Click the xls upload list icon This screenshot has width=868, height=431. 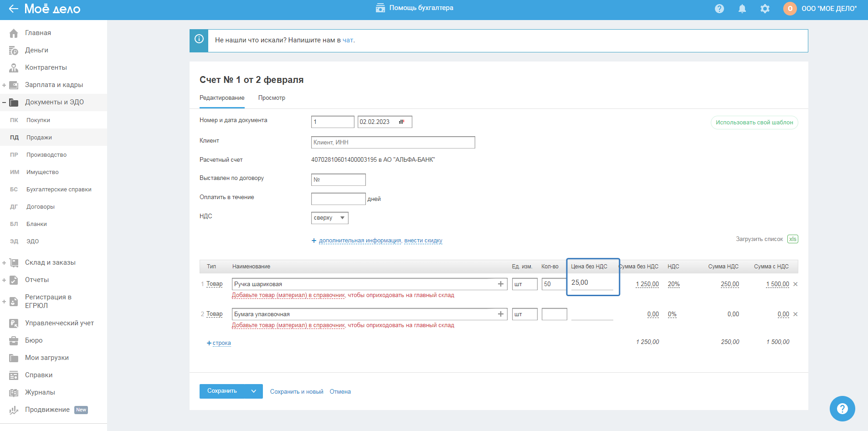(793, 239)
